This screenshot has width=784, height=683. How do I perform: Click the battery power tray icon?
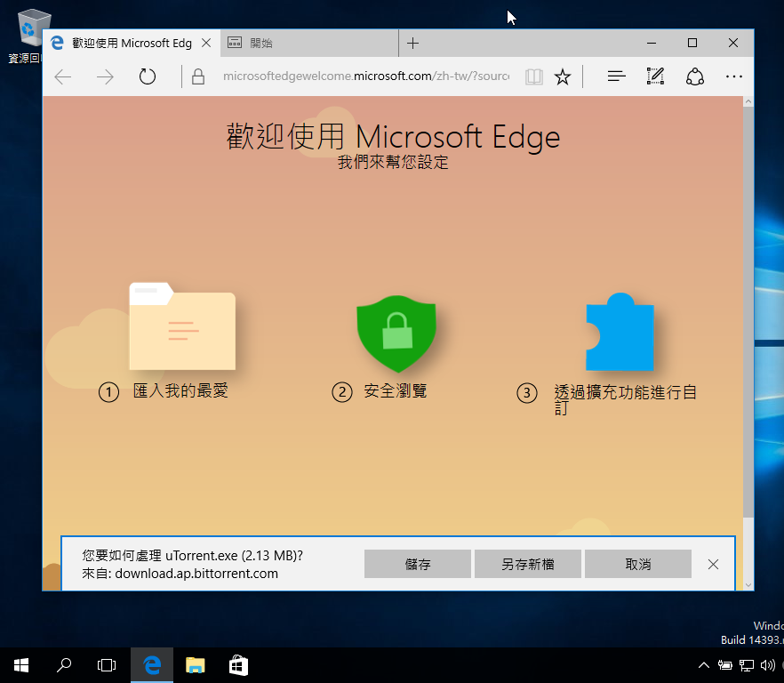[x=725, y=665]
